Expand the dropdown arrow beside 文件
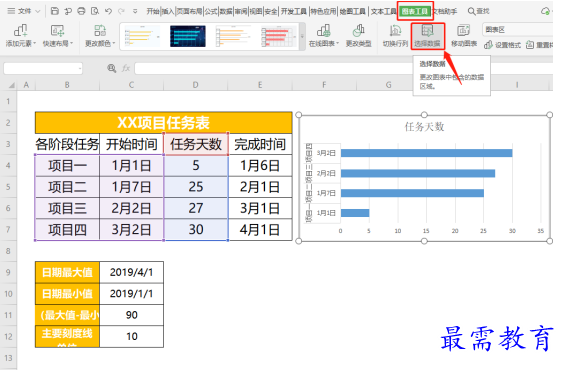Viewport: 562px width, 370px height. click(38, 11)
